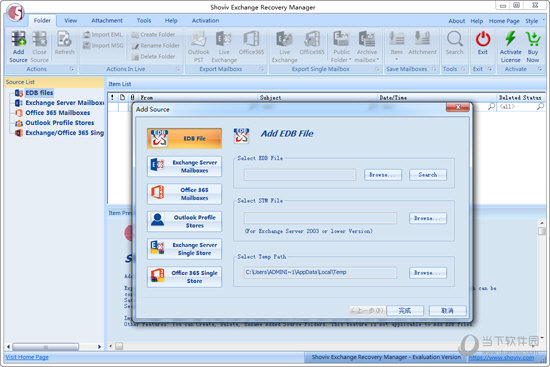The width and height of the screenshot is (550, 367).
Task: Choose Exchange Server Single Store option
Action: coord(185,249)
